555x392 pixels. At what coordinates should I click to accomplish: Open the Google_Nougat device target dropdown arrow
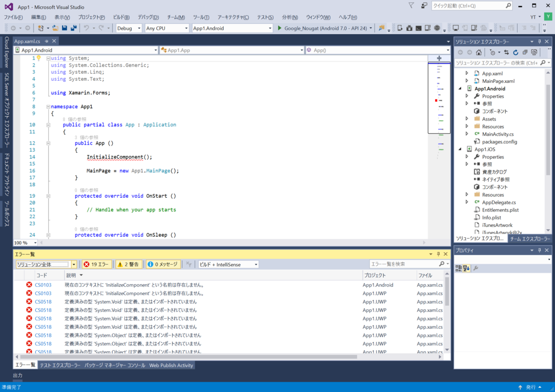click(x=371, y=28)
